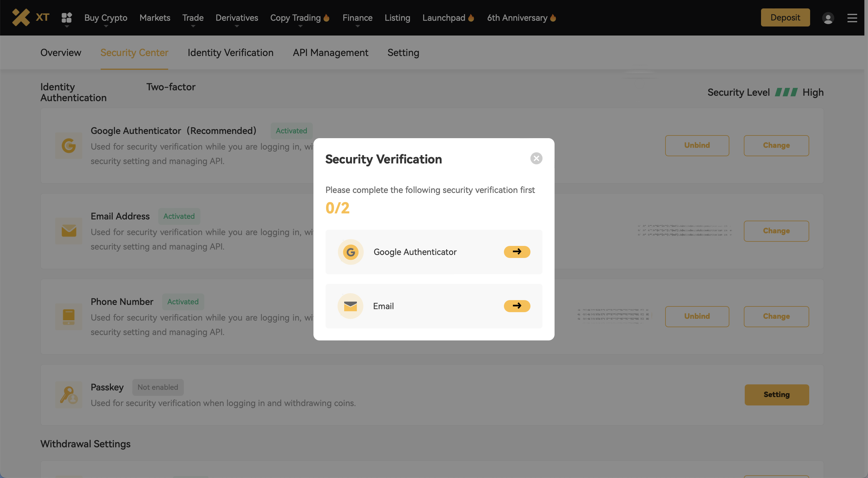Image resolution: width=868 pixels, height=478 pixels.
Task: Expand the Buy Crypto dropdown
Action: pyautogui.click(x=105, y=18)
